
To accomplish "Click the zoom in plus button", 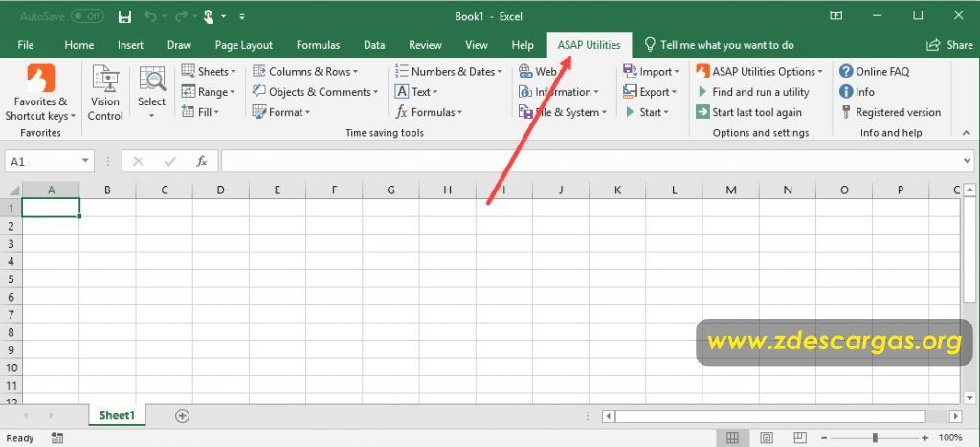I will pyautogui.click(x=925, y=438).
